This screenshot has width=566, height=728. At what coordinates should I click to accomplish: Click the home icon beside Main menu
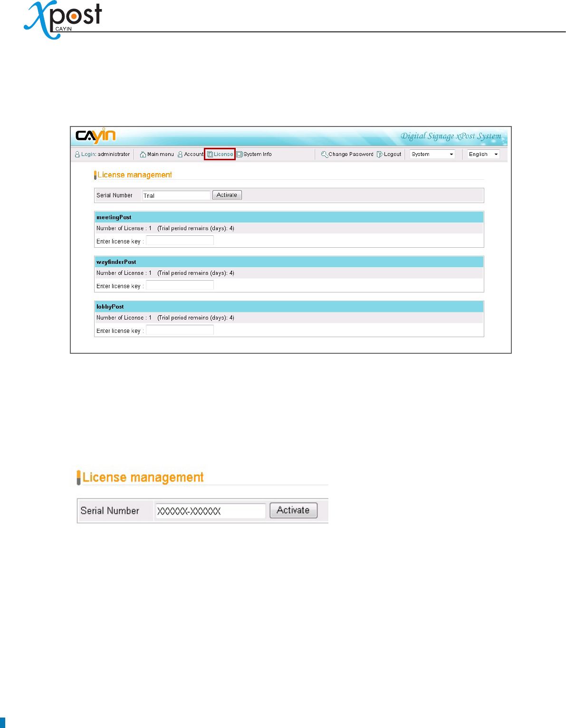coord(143,154)
